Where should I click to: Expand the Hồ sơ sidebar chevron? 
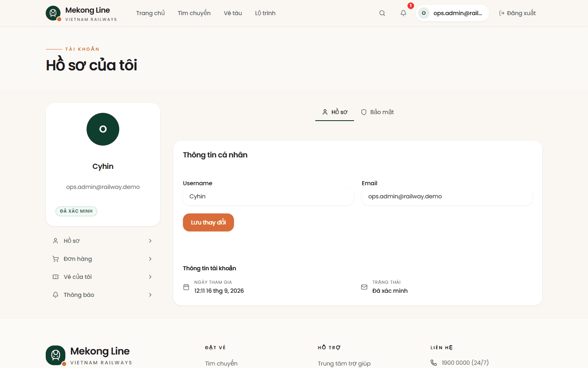click(150, 241)
